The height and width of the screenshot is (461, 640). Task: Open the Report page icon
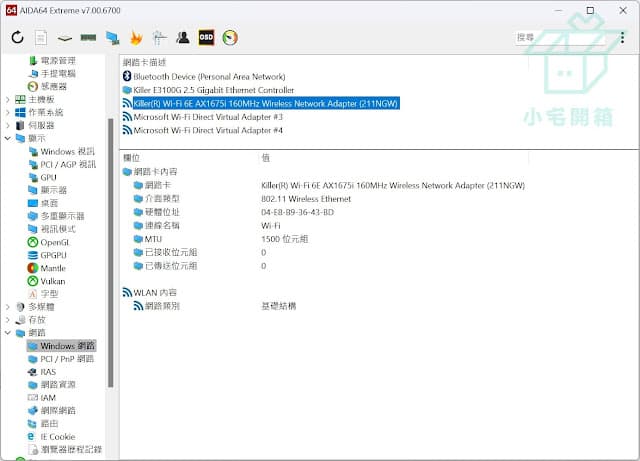point(41,38)
